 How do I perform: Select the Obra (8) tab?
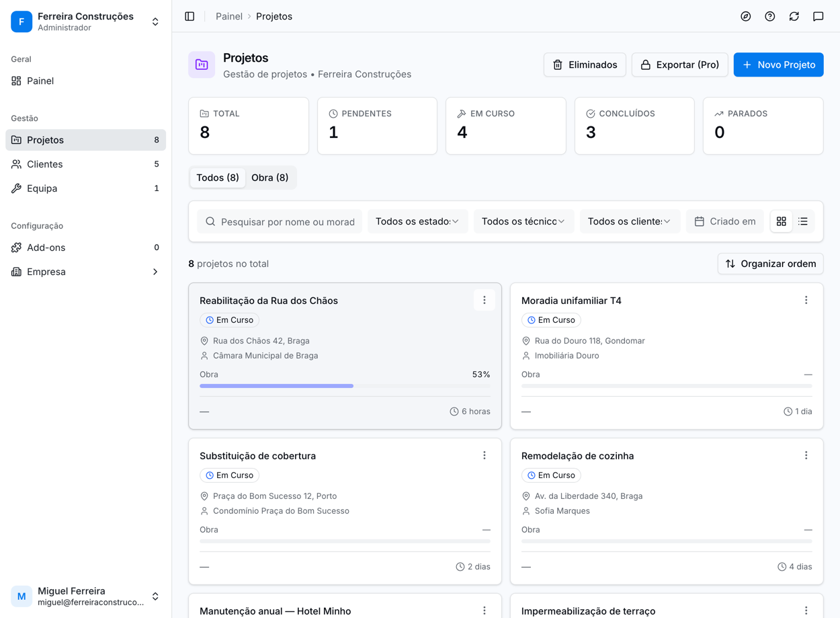269,178
